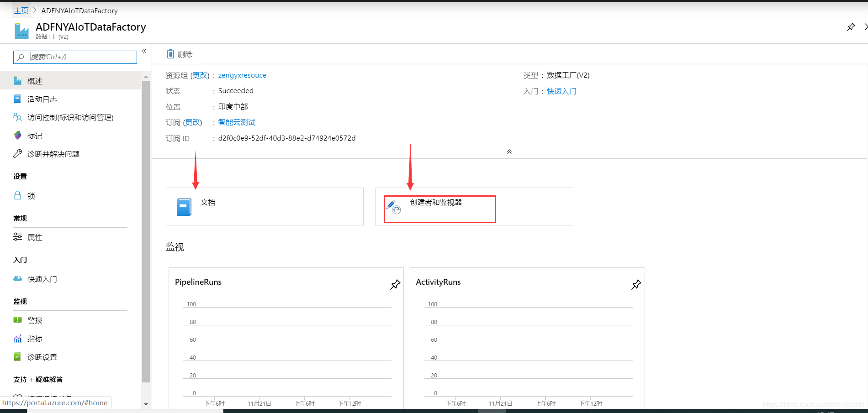Click the properties (属性) sliders icon
This screenshot has width=868, height=413.
[x=18, y=237]
